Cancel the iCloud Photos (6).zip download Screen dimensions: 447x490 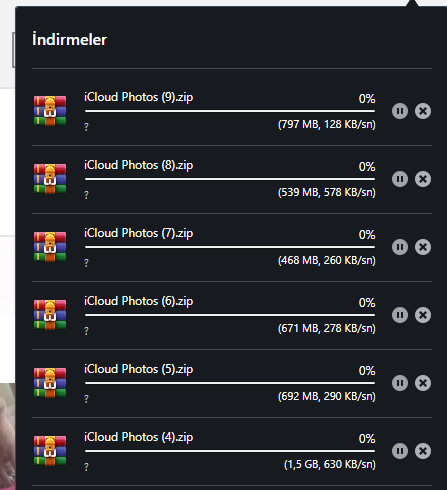[423, 315]
